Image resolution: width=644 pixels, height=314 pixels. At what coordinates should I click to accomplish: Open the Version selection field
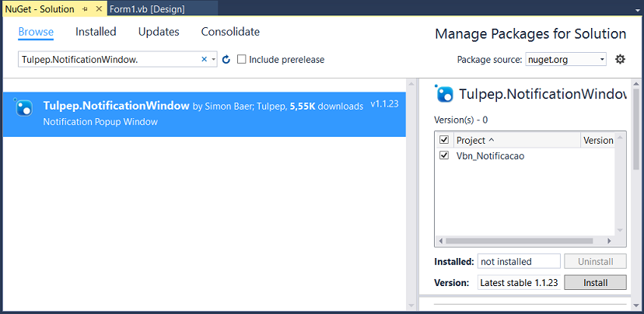pyautogui.click(x=519, y=282)
